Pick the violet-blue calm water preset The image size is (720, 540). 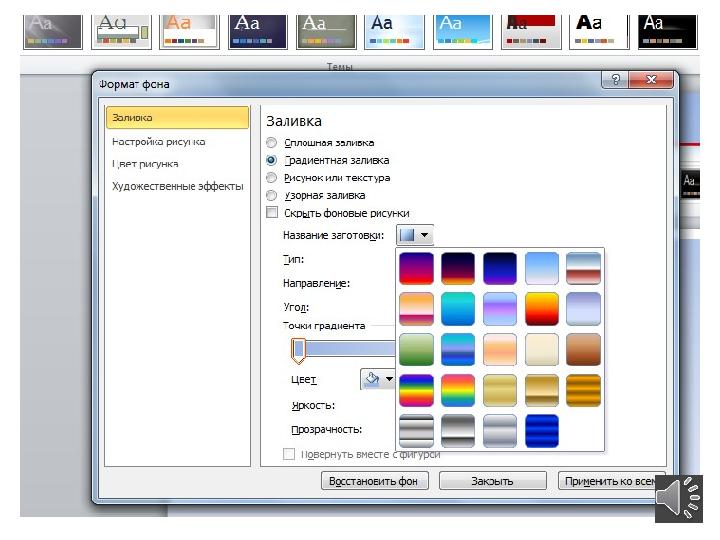click(500, 309)
